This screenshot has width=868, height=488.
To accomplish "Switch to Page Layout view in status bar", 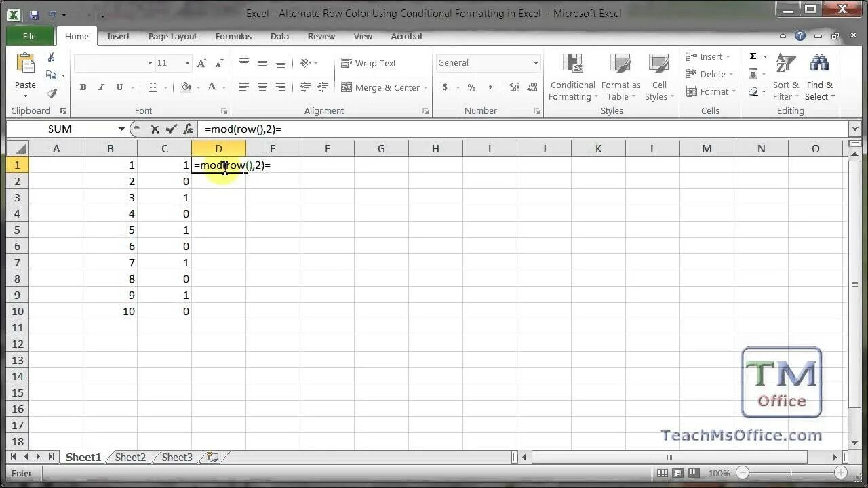I will [x=678, y=473].
